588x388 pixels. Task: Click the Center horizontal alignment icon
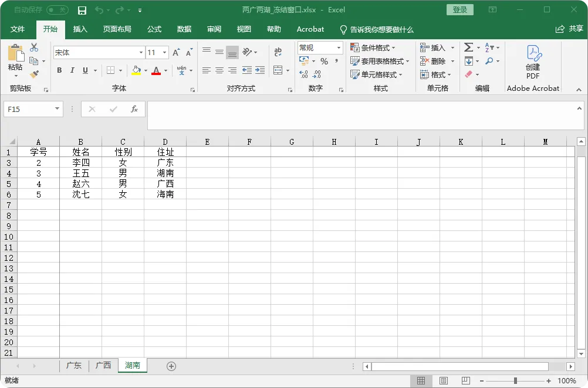[x=219, y=70]
